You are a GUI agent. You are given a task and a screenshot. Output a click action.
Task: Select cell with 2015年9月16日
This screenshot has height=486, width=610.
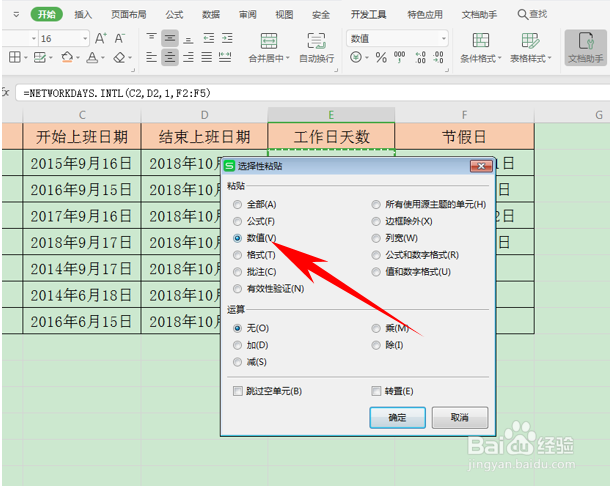[82, 163]
